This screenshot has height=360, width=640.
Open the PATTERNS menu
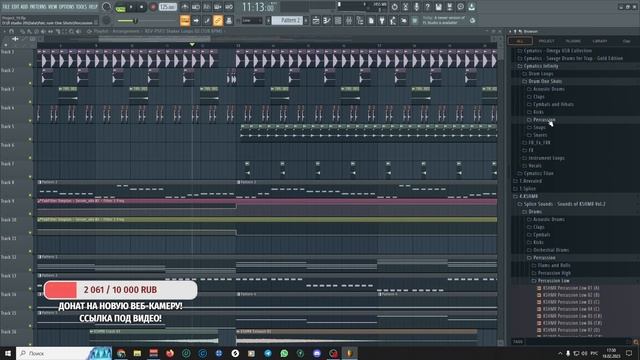(38, 7)
